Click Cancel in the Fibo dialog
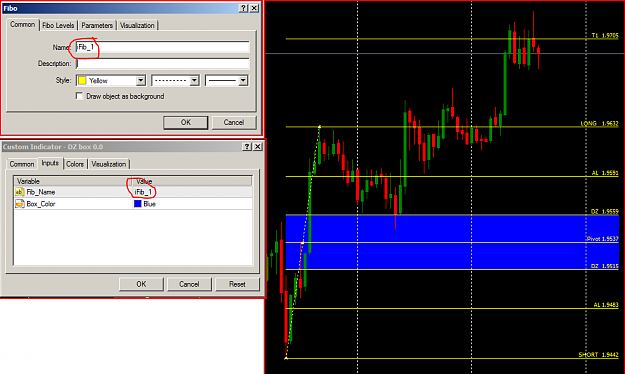The image size is (625, 374). [234, 122]
